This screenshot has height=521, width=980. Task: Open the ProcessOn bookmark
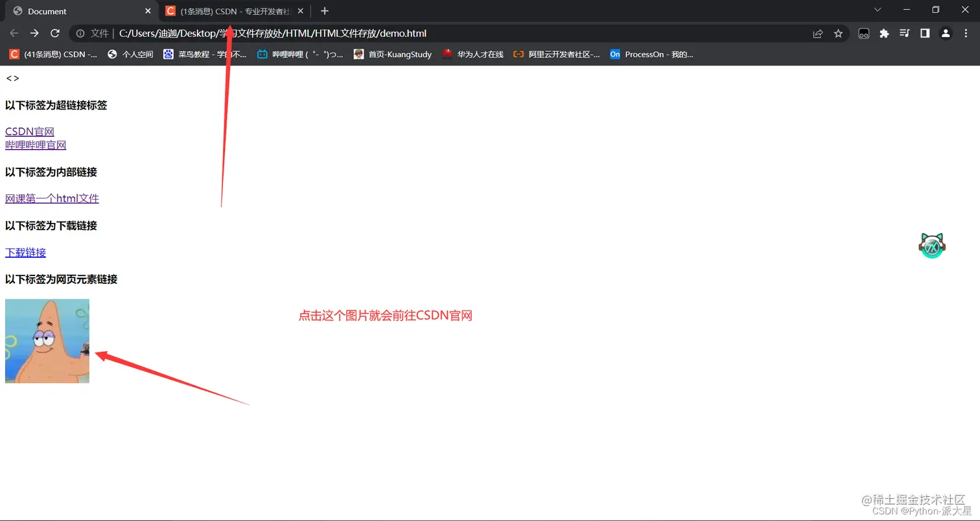[651, 54]
